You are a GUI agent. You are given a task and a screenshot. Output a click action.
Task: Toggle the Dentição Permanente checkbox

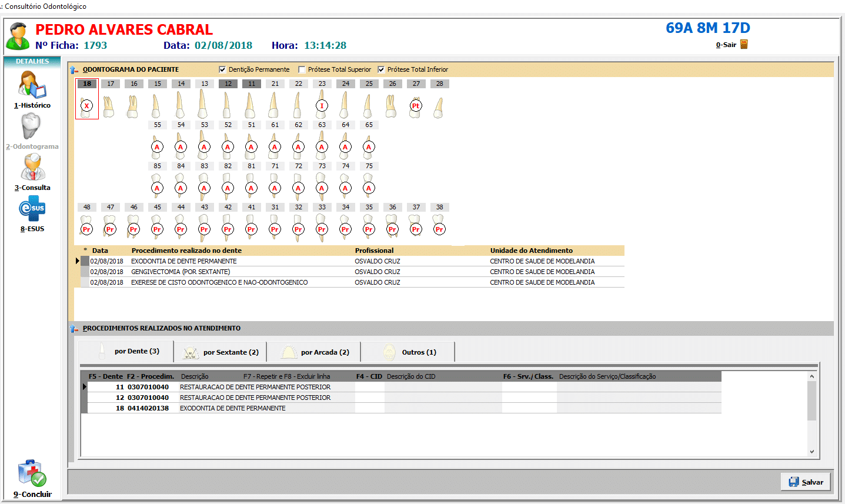222,69
